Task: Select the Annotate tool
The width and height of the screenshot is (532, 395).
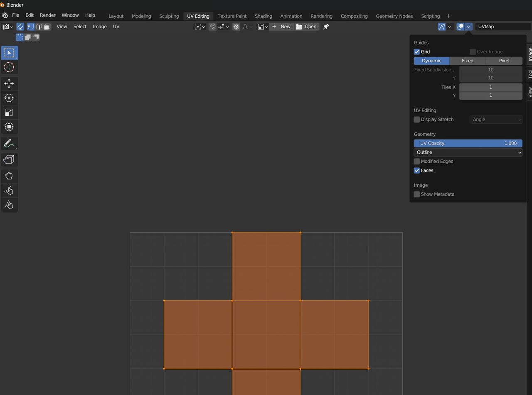Action: (x=9, y=143)
